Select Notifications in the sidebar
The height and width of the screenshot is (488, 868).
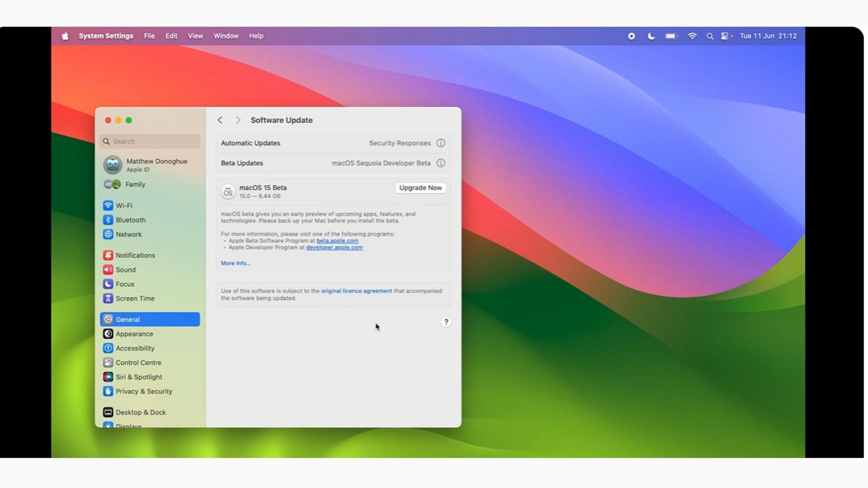150,255
